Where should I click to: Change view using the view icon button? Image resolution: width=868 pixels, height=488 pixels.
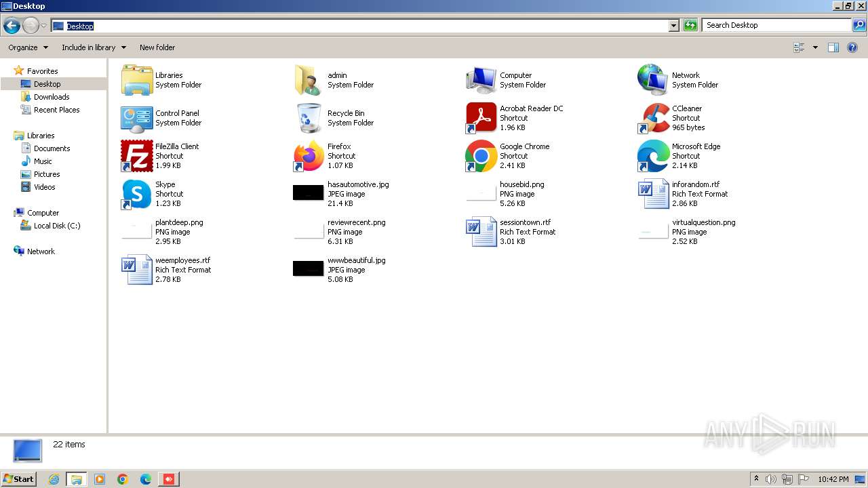[798, 47]
